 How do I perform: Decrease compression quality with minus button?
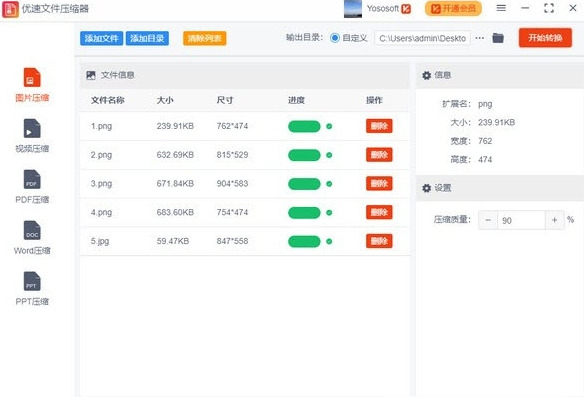pyautogui.click(x=488, y=220)
